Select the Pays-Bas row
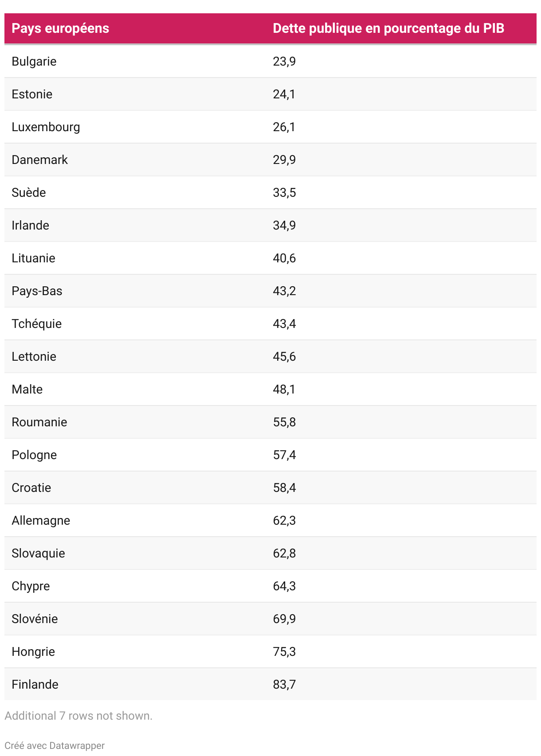The width and height of the screenshot is (541, 756). coord(270,291)
